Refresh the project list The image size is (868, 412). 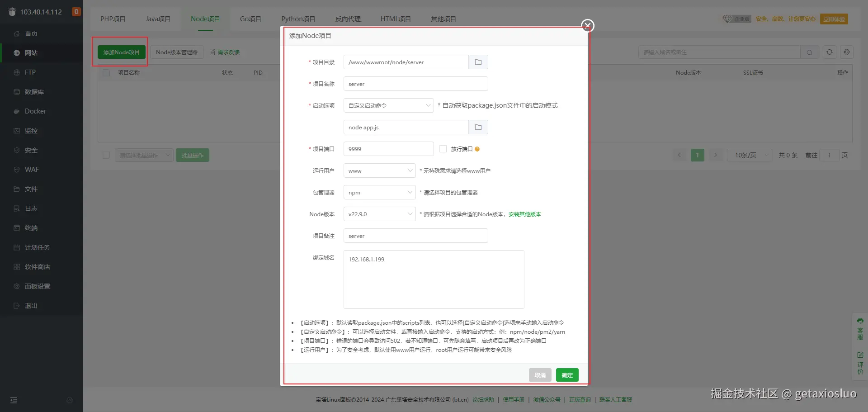click(x=830, y=52)
